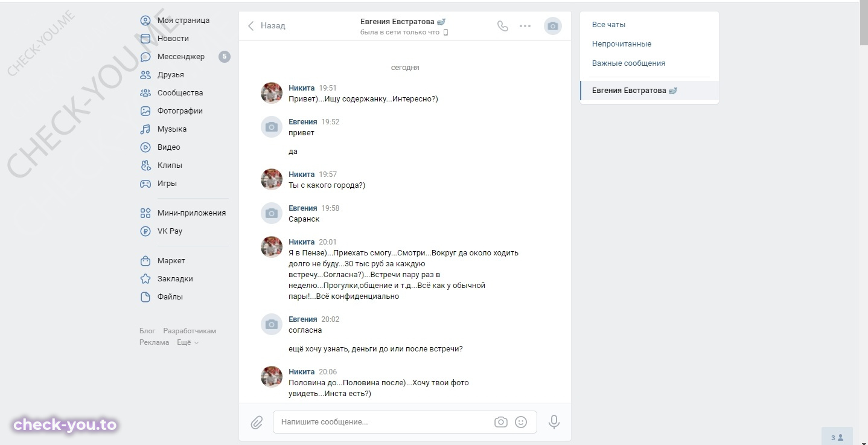Open the Маркет shopping bag icon
868x445 pixels.
145,261
